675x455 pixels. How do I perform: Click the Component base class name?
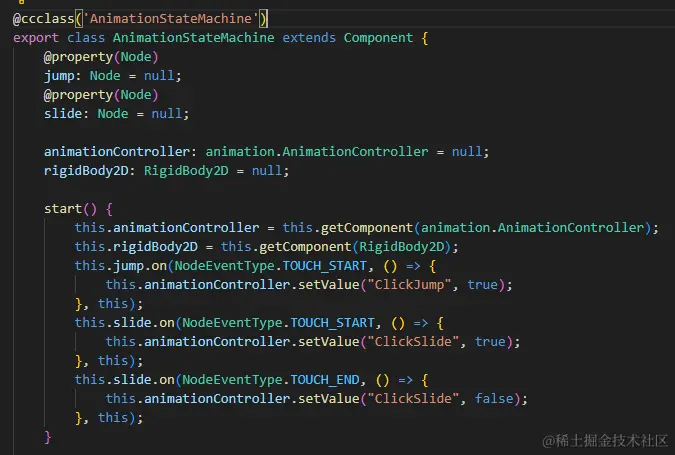point(378,38)
